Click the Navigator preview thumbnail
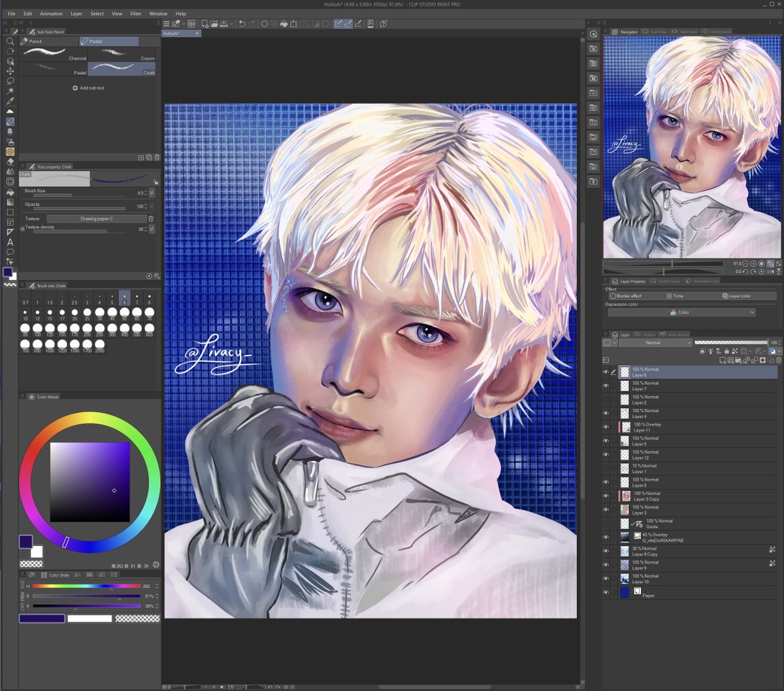Screen dimensions: 784x691 [692, 147]
